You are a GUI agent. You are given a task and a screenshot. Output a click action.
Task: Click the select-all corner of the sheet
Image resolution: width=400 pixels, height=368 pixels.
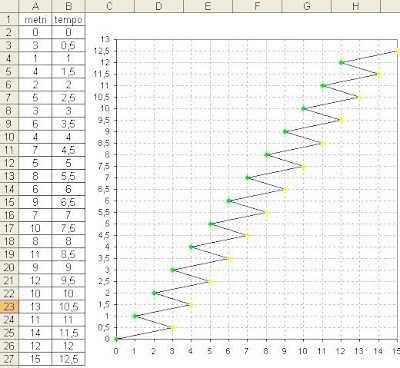9,6
